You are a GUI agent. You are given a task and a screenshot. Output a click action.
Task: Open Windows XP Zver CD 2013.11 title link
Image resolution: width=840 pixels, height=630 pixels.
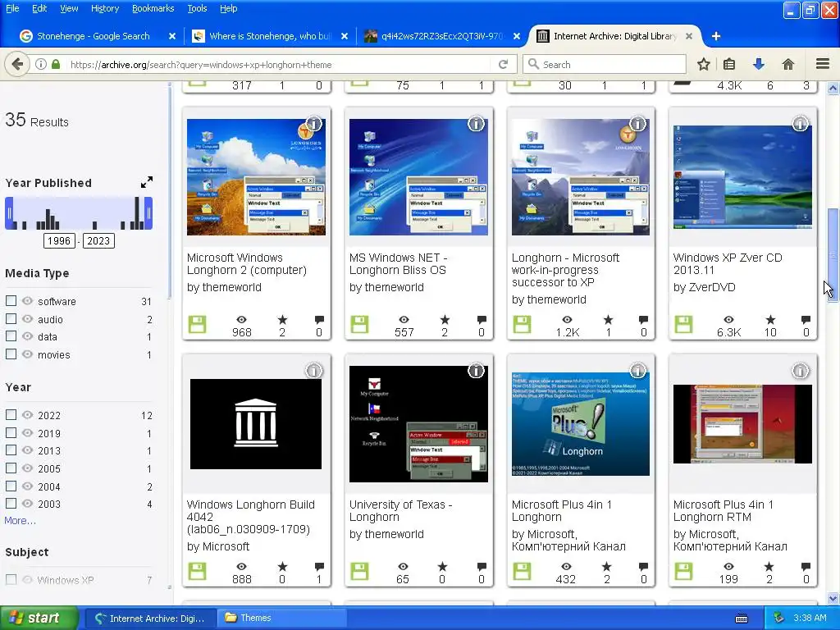(x=728, y=263)
